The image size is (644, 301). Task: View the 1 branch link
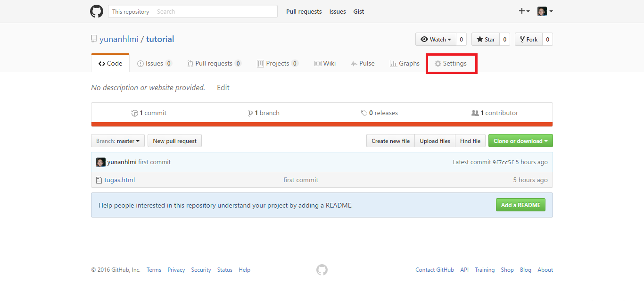coord(264,113)
